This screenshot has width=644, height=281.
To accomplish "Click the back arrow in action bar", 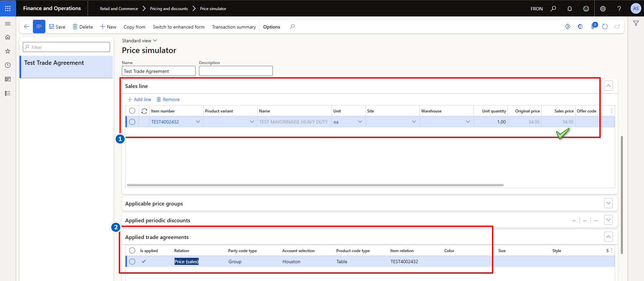I will click(x=27, y=27).
